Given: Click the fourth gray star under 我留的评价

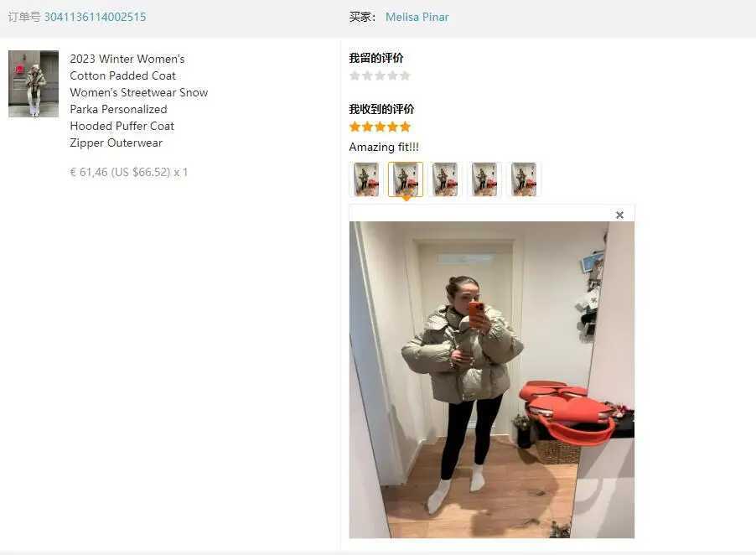Looking at the screenshot, I should 392,75.
